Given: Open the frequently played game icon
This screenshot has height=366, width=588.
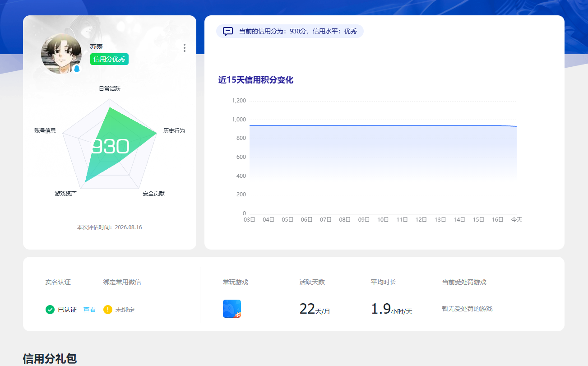Looking at the screenshot, I should [232, 309].
